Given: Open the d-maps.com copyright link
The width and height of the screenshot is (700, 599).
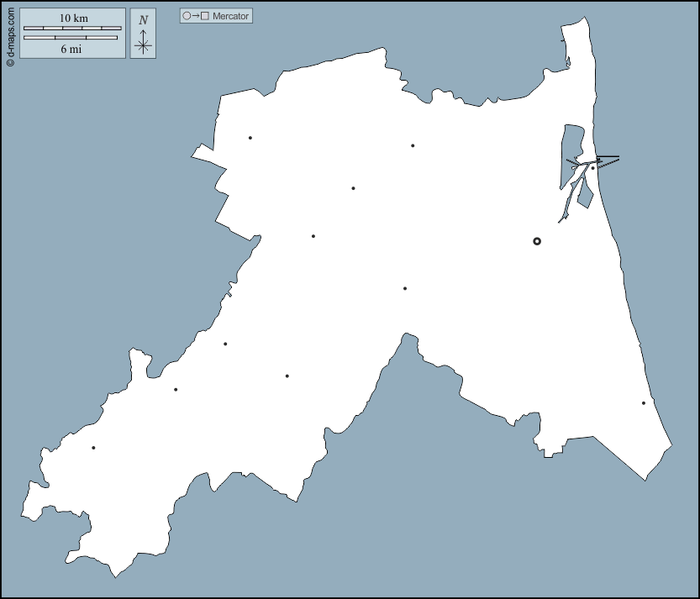Looking at the screenshot, I should [x=9, y=34].
